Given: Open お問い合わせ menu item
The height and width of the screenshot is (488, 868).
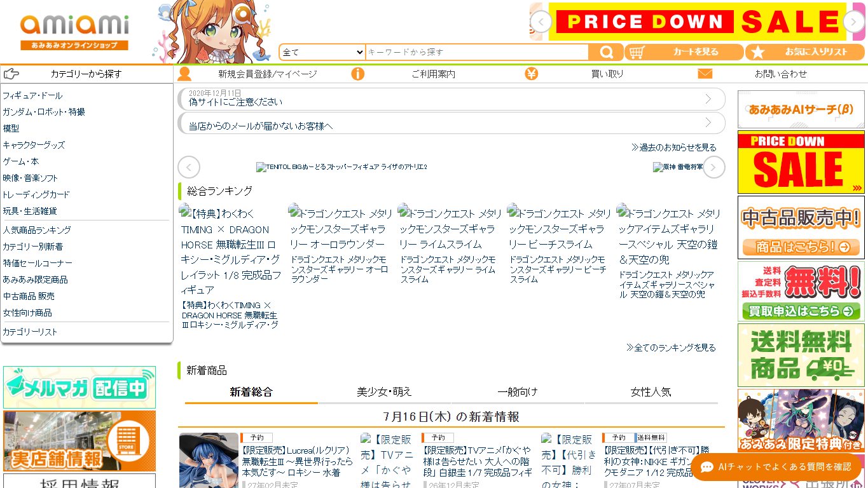Looking at the screenshot, I should click(781, 74).
